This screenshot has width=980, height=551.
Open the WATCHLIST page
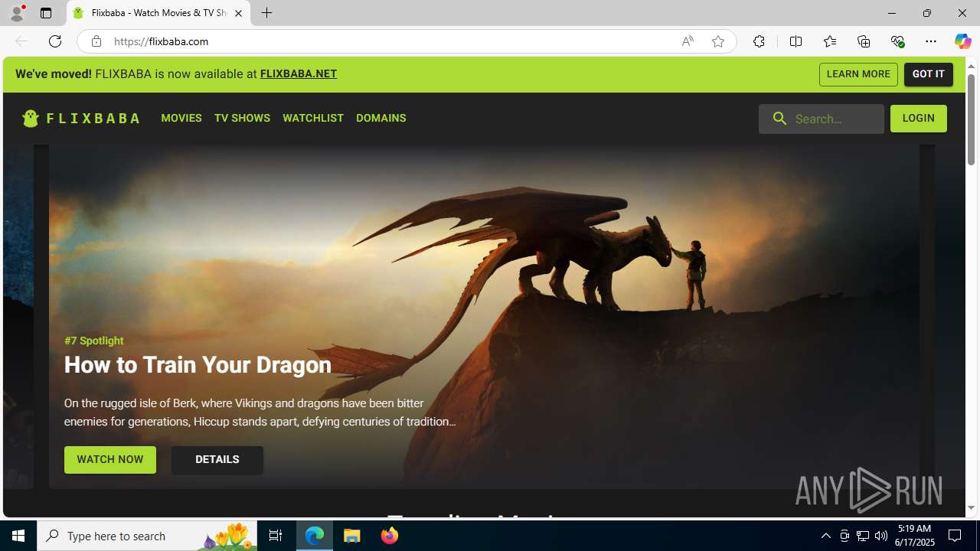coord(313,118)
